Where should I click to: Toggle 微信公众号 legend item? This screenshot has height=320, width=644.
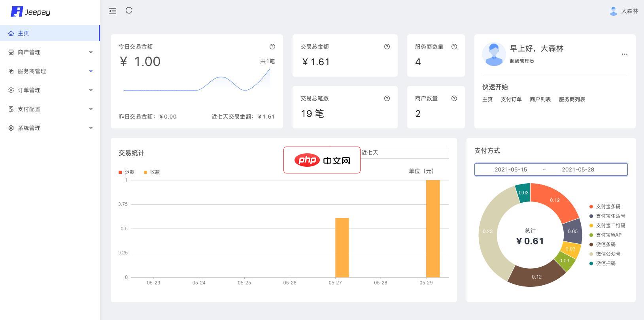coord(605,254)
